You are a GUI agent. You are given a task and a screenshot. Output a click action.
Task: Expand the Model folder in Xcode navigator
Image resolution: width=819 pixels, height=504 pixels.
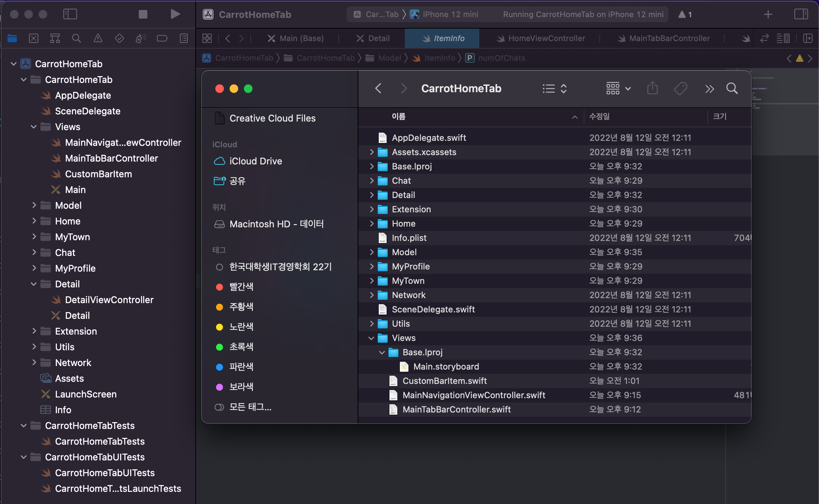click(34, 205)
